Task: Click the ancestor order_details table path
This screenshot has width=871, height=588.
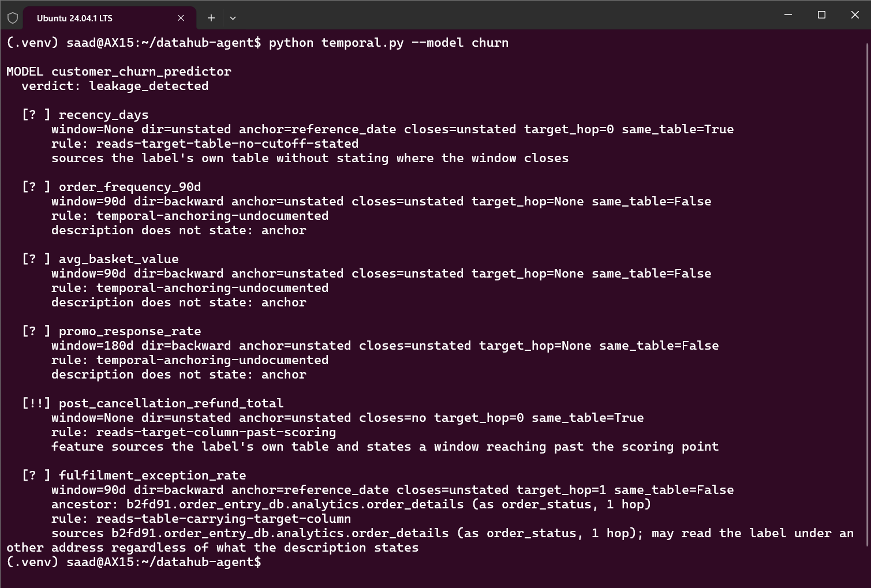Action: (x=295, y=504)
